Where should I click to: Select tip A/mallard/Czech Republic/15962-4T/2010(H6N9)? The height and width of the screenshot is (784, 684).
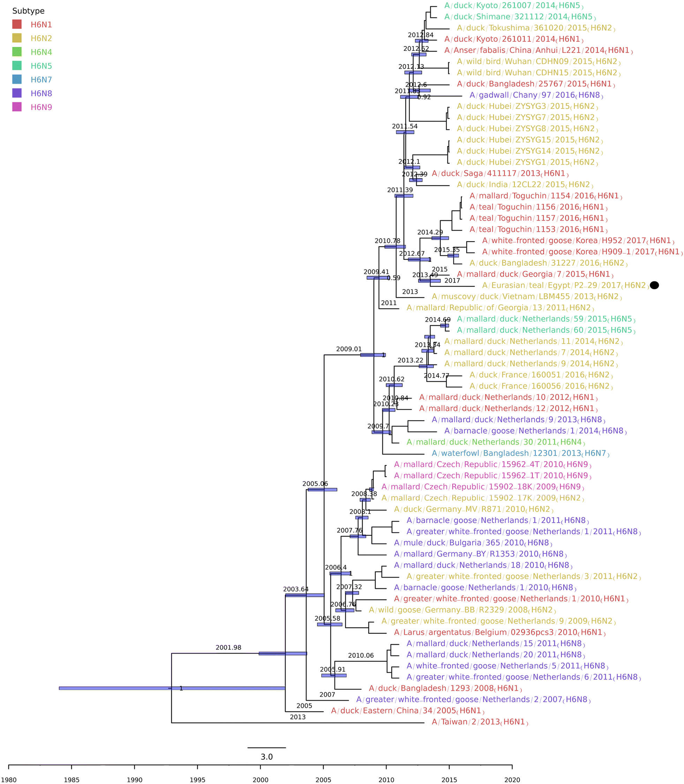coord(493,465)
